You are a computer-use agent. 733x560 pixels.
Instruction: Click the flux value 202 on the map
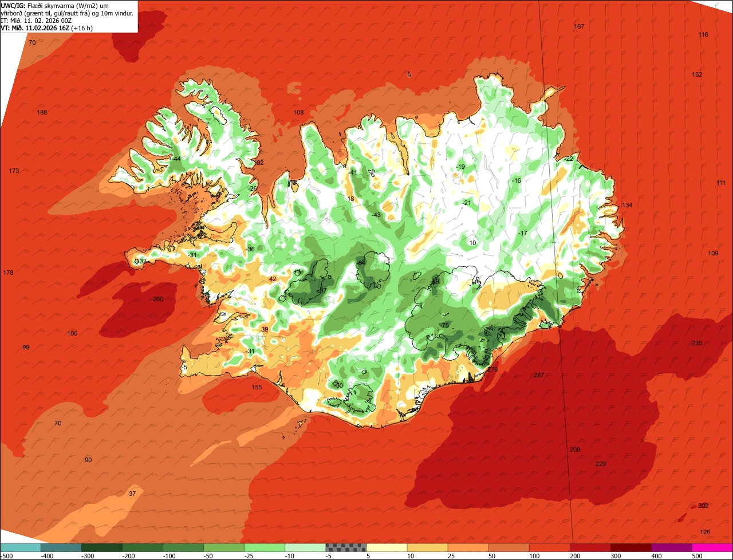click(703, 506)
